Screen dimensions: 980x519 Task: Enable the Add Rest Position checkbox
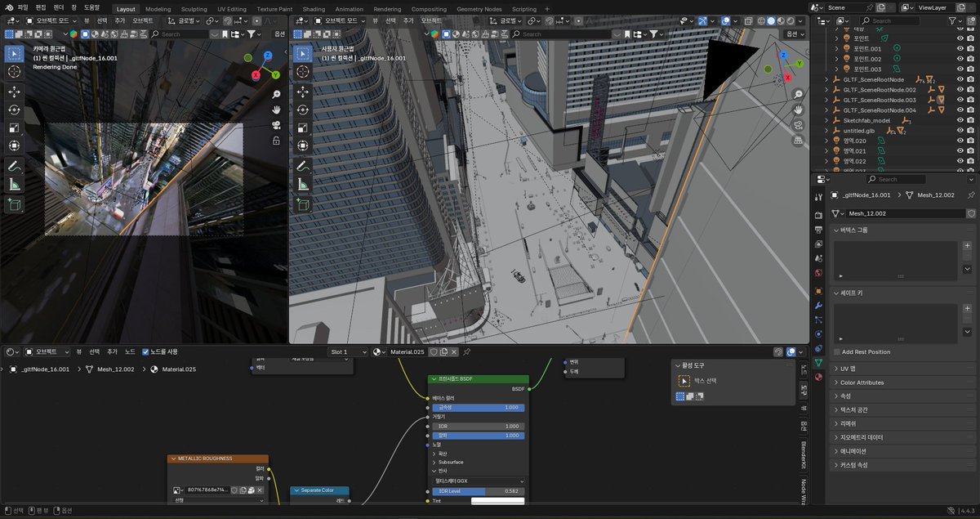(836, 351)
